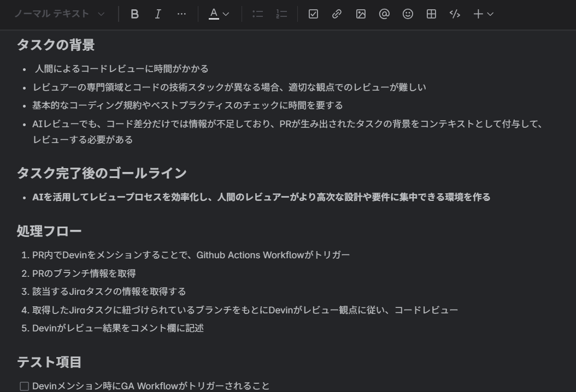Click step 1 PR内でDevinをメンション
This screenshot has height=392, width=576.
coord(191,255)
